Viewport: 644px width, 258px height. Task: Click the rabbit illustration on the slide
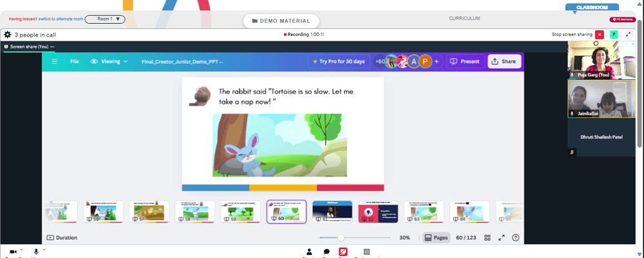279,145
